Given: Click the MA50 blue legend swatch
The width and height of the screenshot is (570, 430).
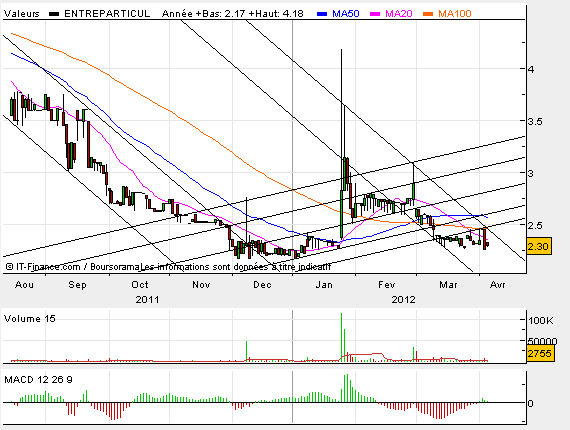Looking at the screenshot, I should 322,14.
